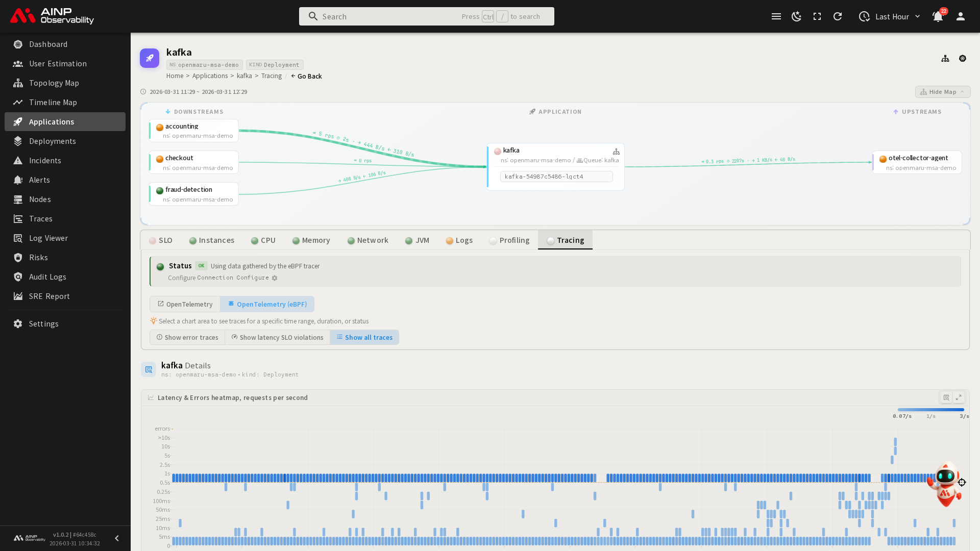Click the search input field

pos(388,16)
